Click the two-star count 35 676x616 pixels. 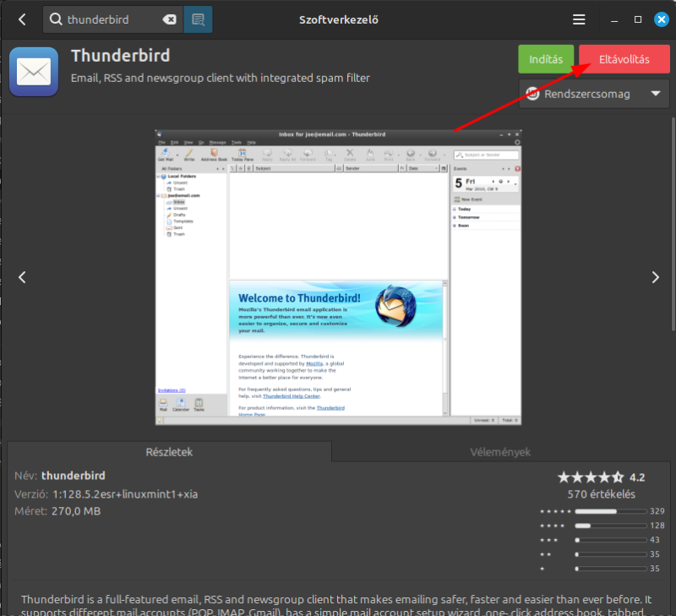654,554
